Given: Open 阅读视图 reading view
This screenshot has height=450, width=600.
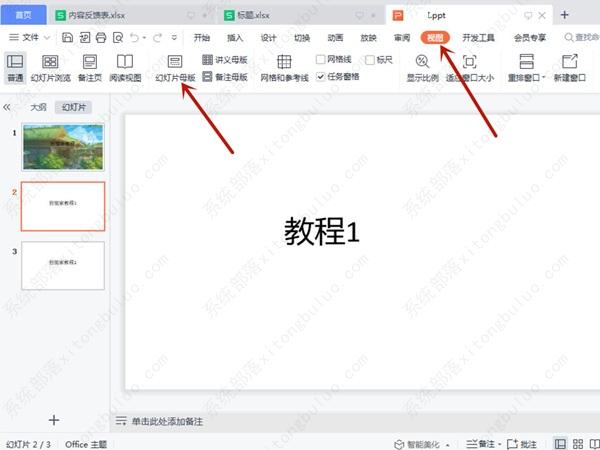Looking at the screenshot, I should pos(125,68).
